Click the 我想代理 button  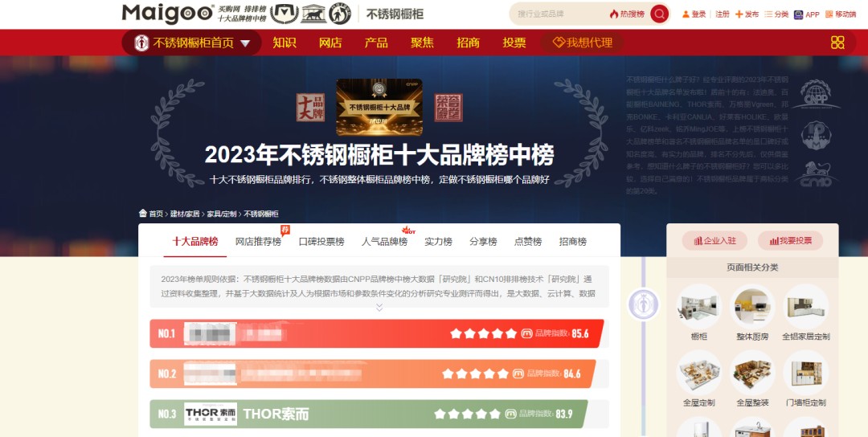pos(583,43)
